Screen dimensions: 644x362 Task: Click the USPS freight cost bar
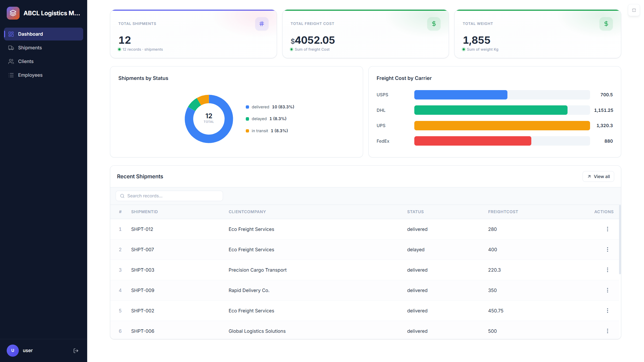pos(461,95)
